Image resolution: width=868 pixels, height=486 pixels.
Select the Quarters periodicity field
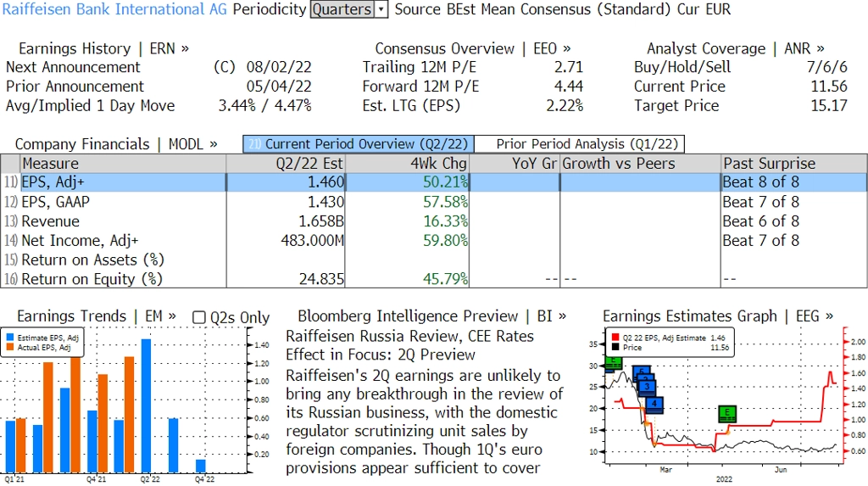pyautogui.click(x=342, y=9)
